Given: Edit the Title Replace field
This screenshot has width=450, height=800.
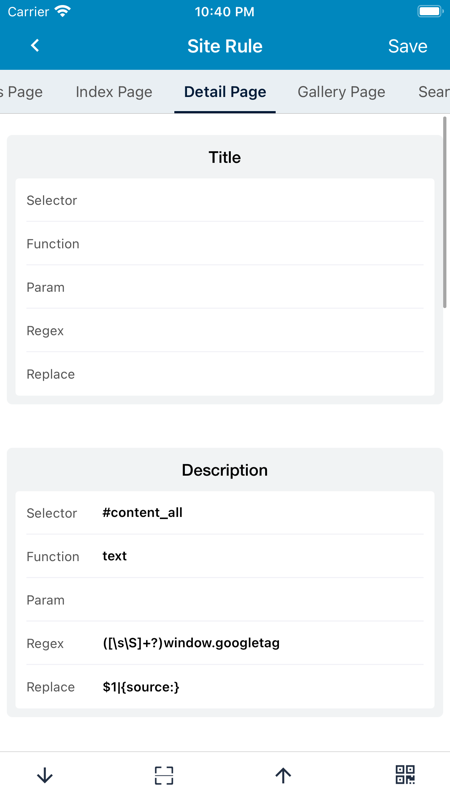Looking at the screenshot, I should pos(225,373).
